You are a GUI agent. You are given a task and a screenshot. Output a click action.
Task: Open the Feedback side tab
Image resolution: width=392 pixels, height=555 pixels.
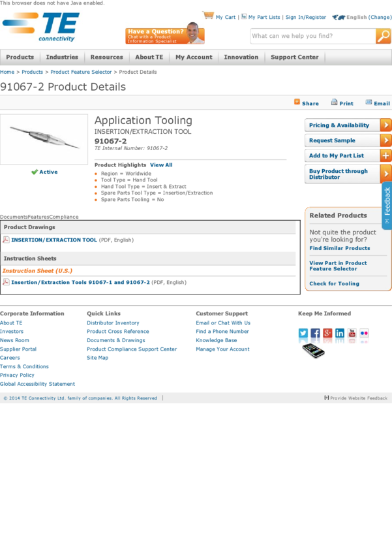(387, 205)
